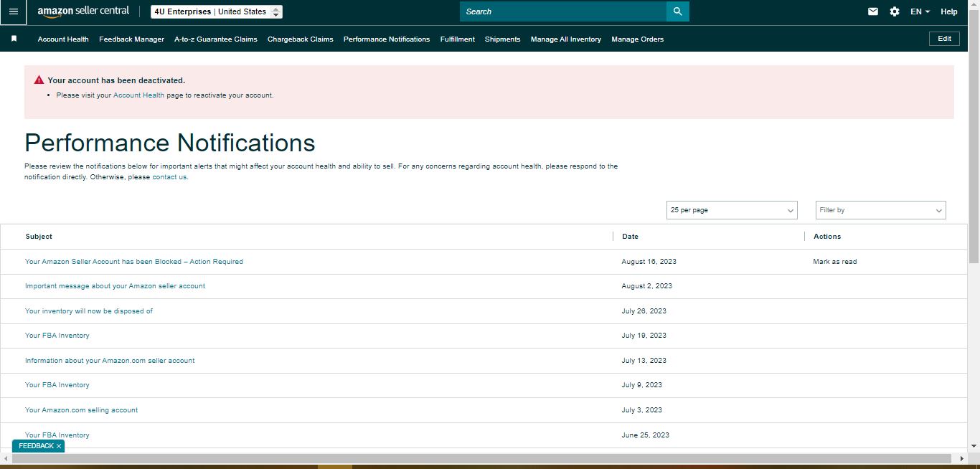Click 'Your account has been deactivated.' text

(116, 80)
